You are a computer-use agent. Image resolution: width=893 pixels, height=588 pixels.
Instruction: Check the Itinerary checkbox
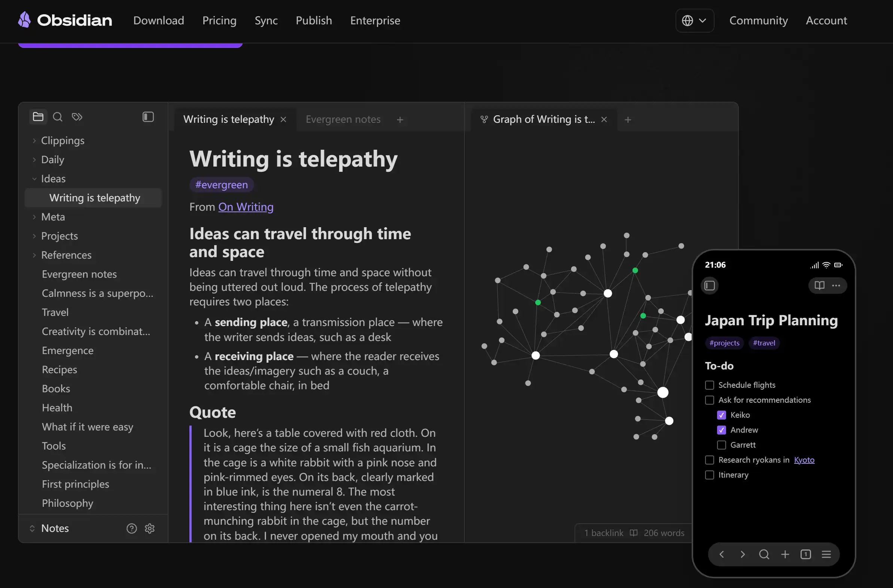(710, 475)
